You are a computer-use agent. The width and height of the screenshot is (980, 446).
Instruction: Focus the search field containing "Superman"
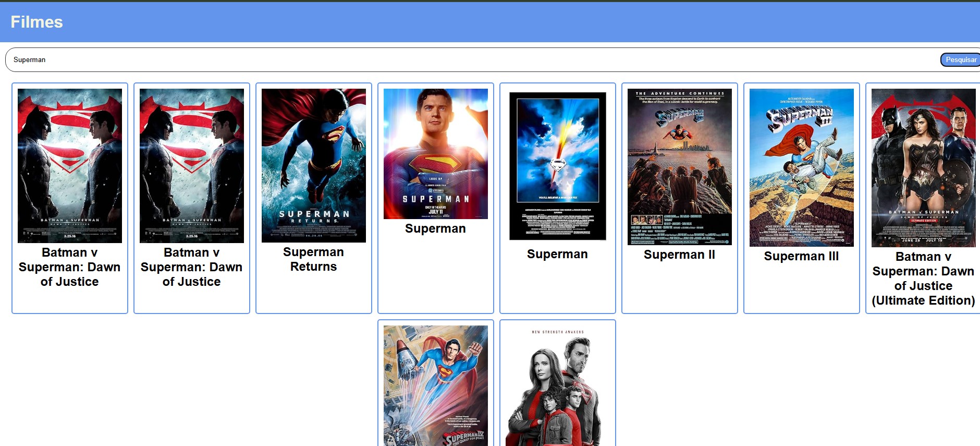[x=469, y=60]
